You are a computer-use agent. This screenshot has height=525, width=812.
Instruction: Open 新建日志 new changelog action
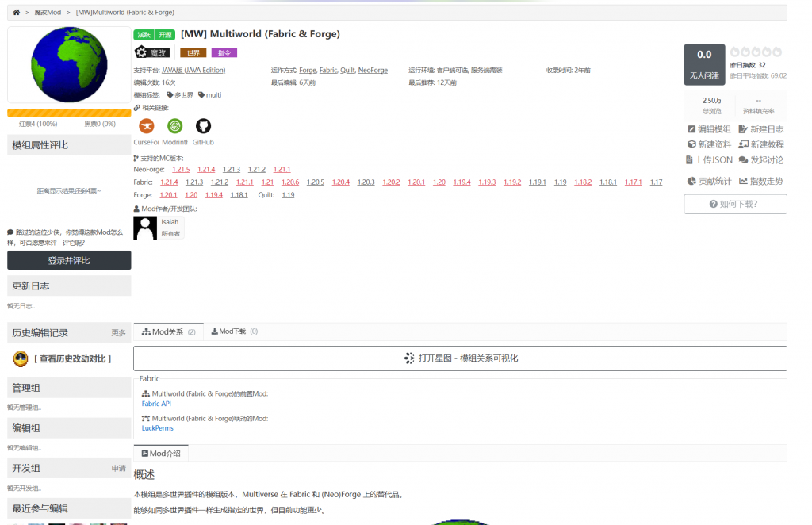point(761,129)
